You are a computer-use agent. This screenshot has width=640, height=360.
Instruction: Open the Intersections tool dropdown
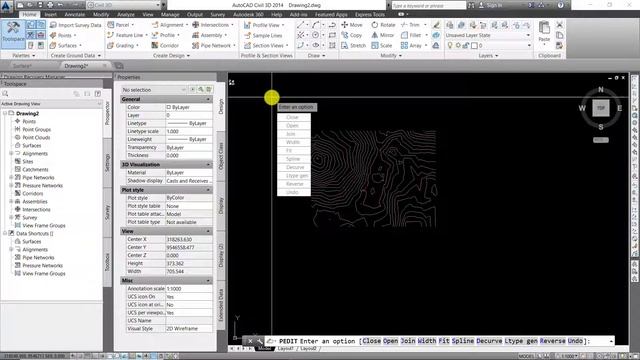click(213, 25)
